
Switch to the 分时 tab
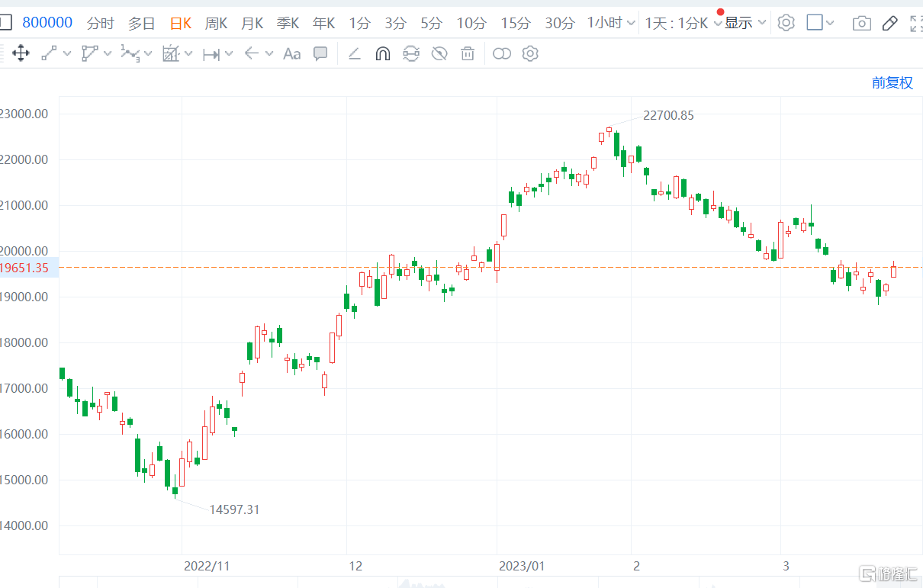pyautogui.click(x=100, y=23)
